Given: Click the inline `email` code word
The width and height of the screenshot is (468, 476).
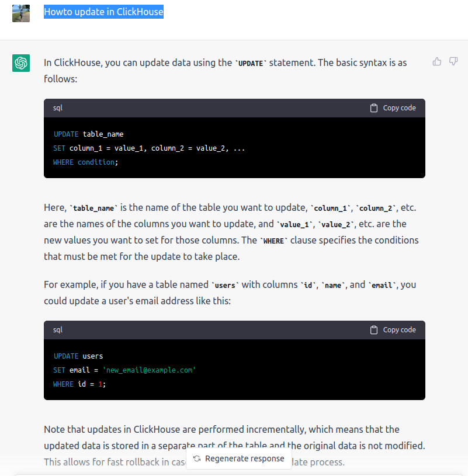Looking at the screenshot, I should tap(382, 286).
